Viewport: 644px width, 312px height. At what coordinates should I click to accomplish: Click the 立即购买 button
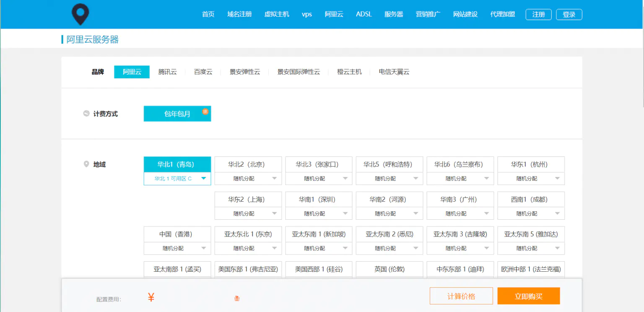[529, 296]
